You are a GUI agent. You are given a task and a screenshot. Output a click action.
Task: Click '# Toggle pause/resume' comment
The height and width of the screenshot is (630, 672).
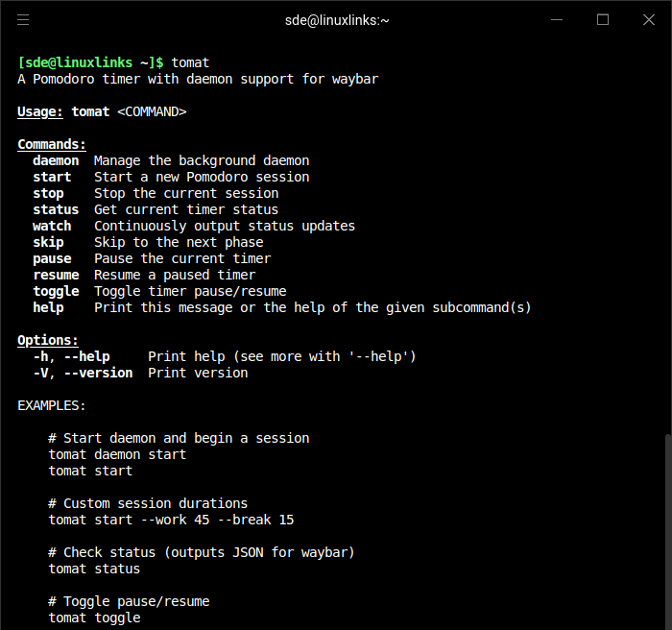(x=129, y=601)
